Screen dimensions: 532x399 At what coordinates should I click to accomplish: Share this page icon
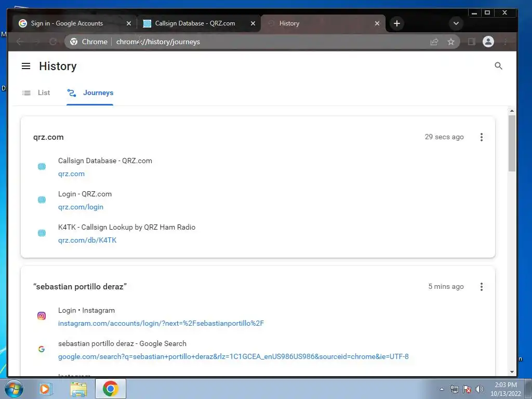tap(434, 42)
